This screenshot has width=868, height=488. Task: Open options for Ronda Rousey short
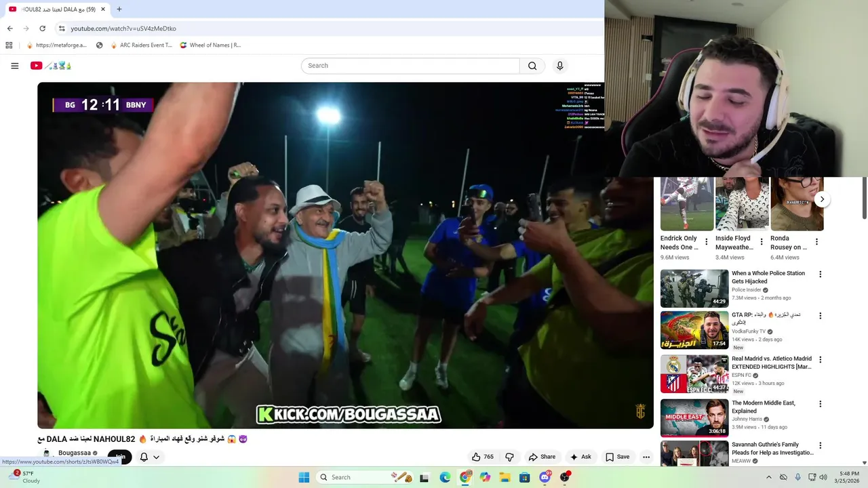point(816,242)
